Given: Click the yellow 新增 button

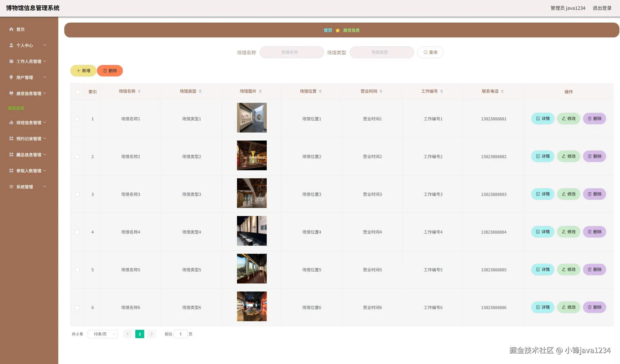Looking at the screenshot, I should 83,71.
